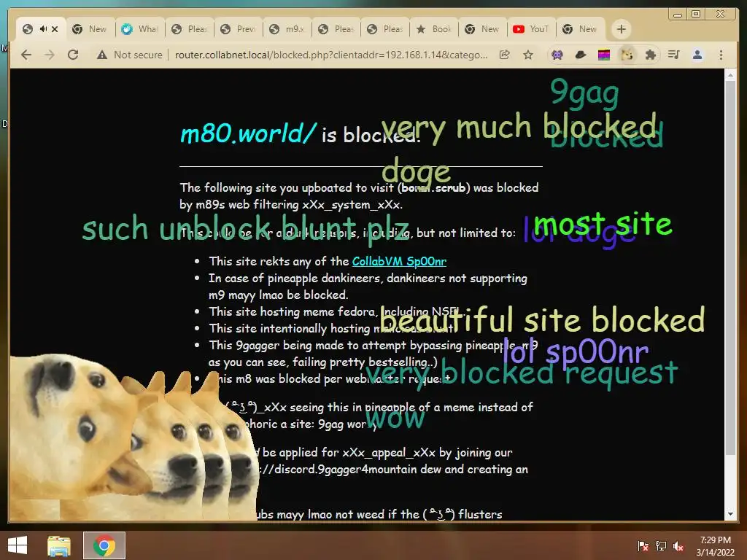The image size is (747, 560).
Task: Click the forward navigation arrow
Action: pyautogui.click(x=50, y=55)
